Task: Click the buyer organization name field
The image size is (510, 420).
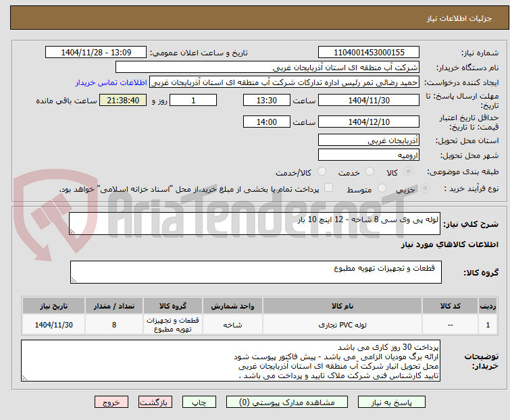Action: point(267,68)
